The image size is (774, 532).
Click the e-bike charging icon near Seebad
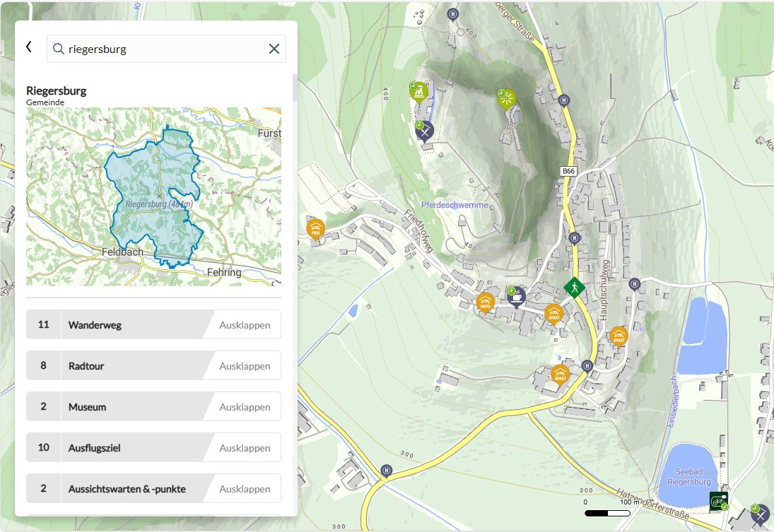coord(719,501)
